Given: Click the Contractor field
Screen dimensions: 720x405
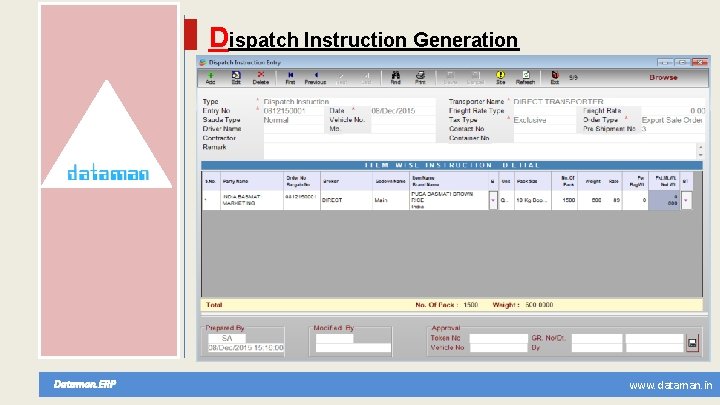Looking at the screenshot, I should click(x=349, y=138).
